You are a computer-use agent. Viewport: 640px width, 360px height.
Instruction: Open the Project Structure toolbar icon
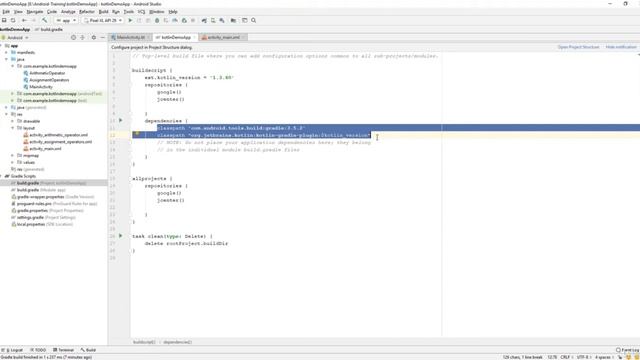(233, 20)
